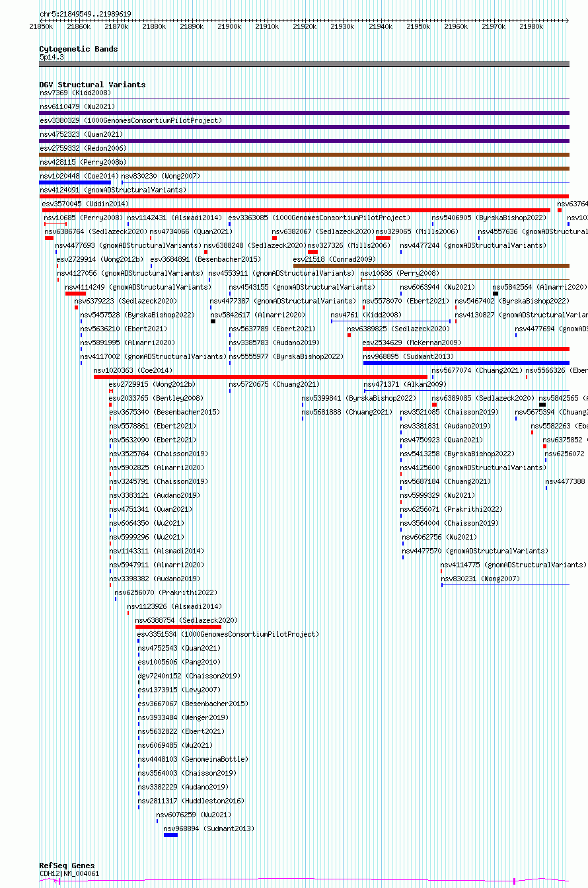Open variant nsv830230 (Wong2007) label

161,176
